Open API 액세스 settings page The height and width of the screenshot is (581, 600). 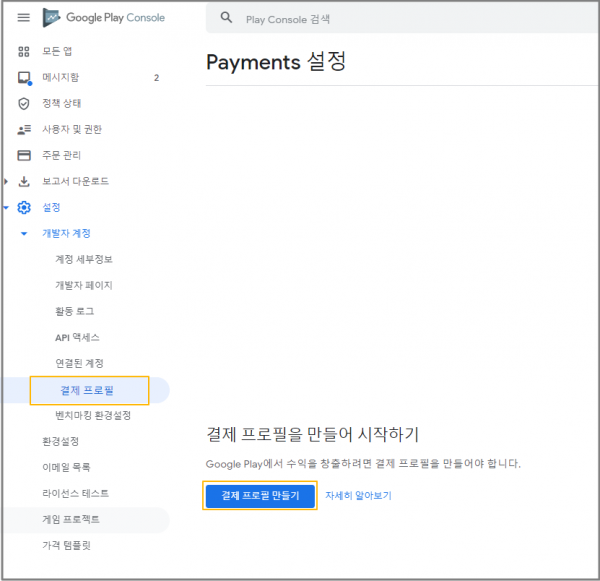coord(77,337)
